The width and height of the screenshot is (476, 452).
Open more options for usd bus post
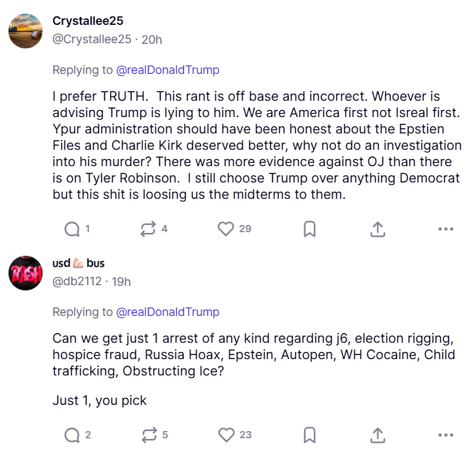[x=445, y=435]
